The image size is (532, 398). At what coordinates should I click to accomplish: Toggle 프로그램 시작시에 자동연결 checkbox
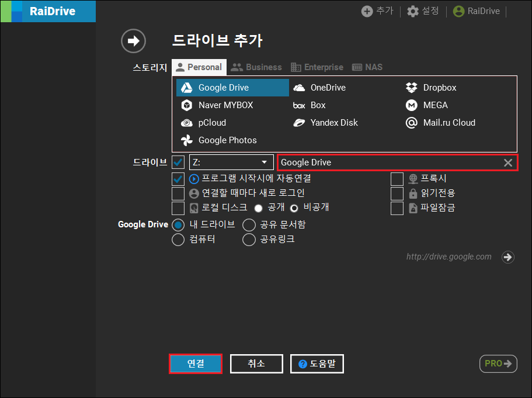[178, 179]
